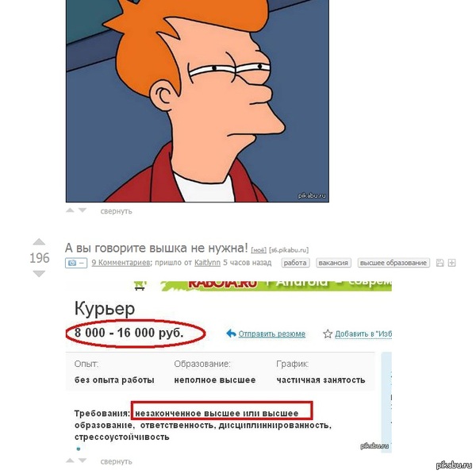Downvote arrow under the Fry image
This screenshot has height=474, width=476.
tap(83, 210)
